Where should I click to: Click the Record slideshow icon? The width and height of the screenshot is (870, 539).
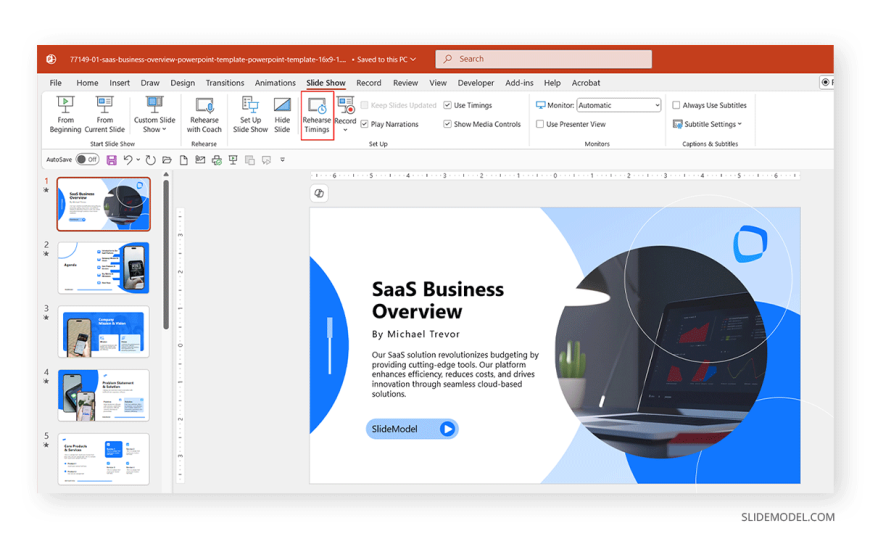point(345,105)
